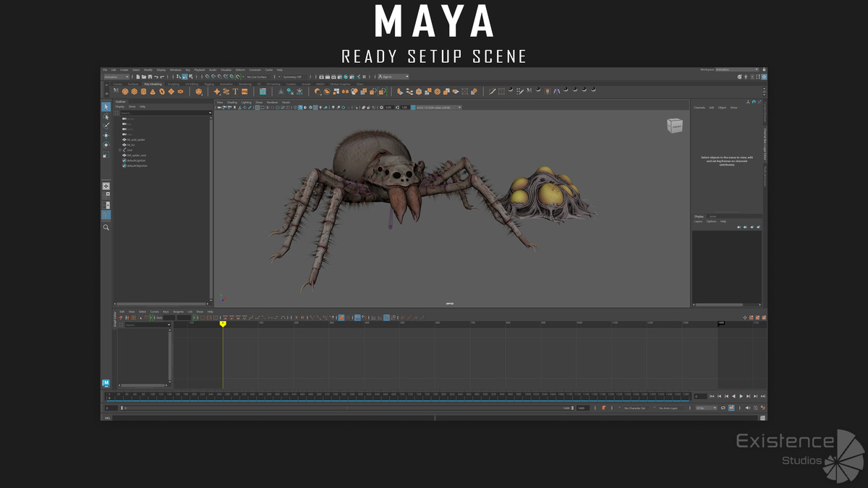868x488 pixels.
Task: Click the Maya logo button at bottom left
Action: [106, 382]
